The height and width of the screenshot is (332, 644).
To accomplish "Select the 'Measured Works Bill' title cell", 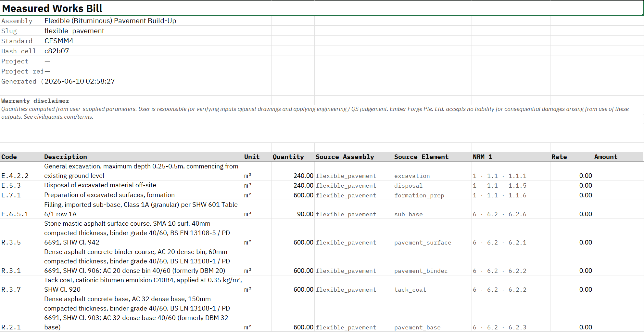I will point(322,8).
